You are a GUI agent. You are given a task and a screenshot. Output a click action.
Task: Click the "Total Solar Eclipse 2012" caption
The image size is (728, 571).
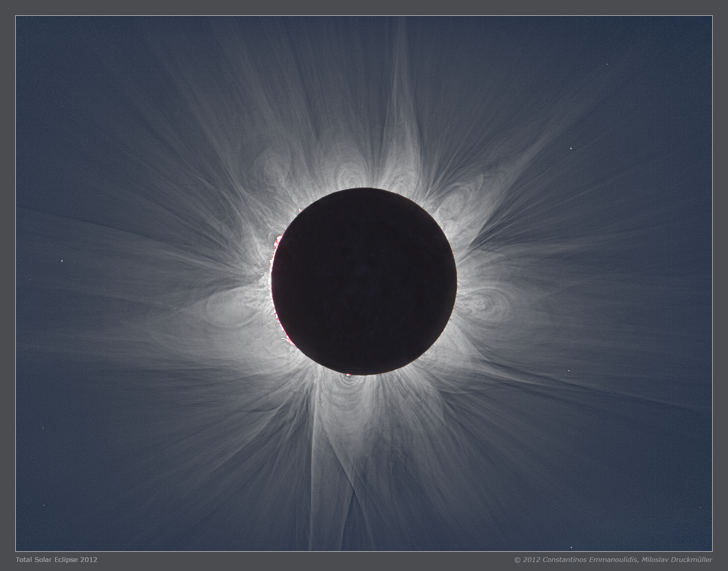pos(56,559)
